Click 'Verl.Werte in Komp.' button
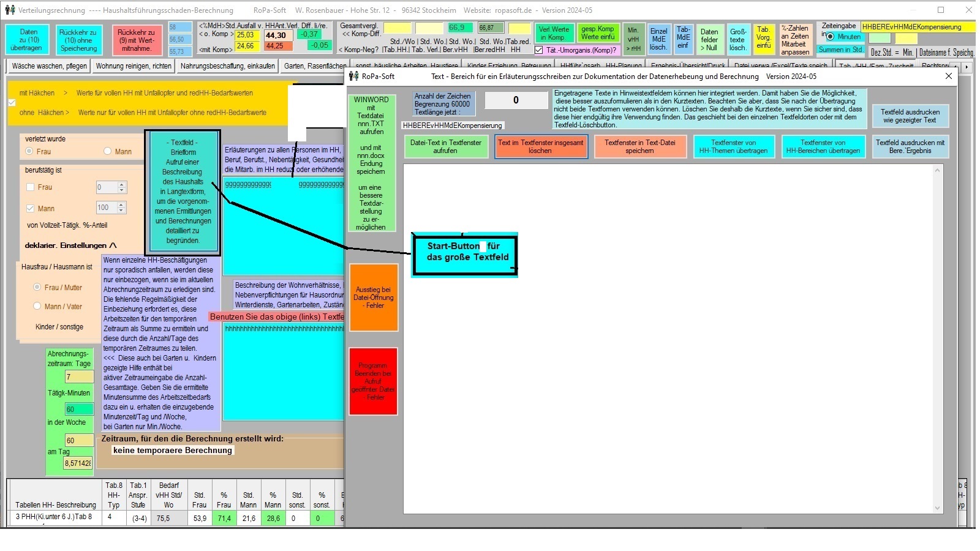The image size is (980, 551). 554,33
